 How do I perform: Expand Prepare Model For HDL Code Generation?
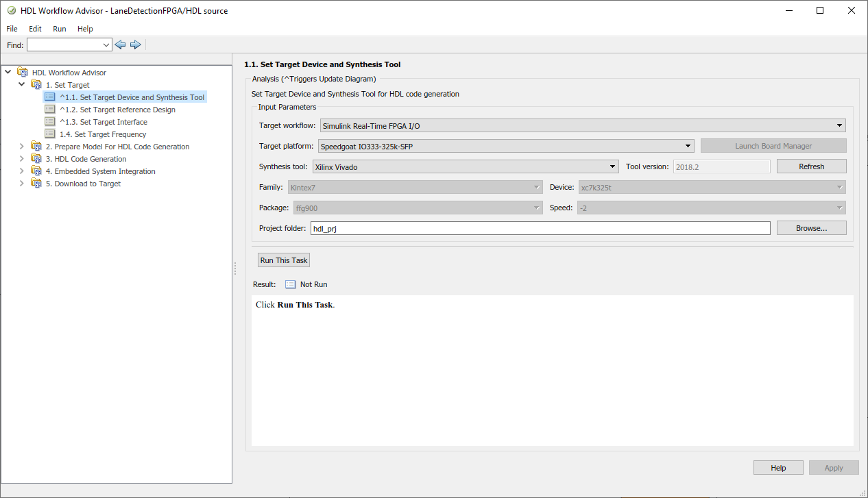click(x=22, y=147)
